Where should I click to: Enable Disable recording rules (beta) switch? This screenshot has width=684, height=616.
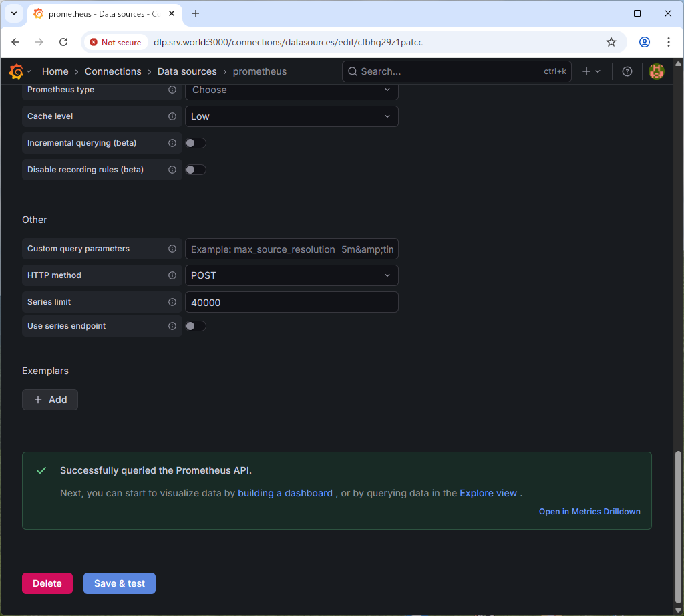click(x=196, y=170)
